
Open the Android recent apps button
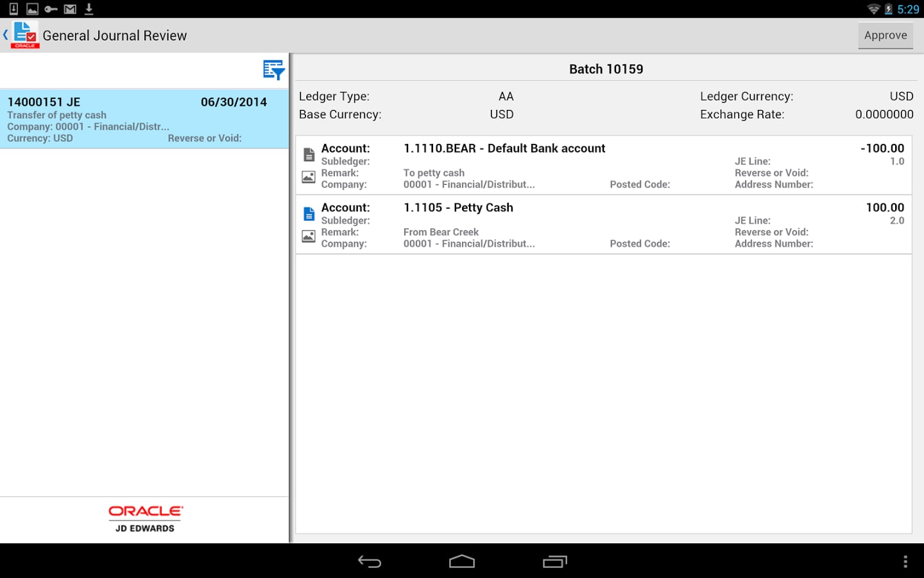(x=555, y=562)
